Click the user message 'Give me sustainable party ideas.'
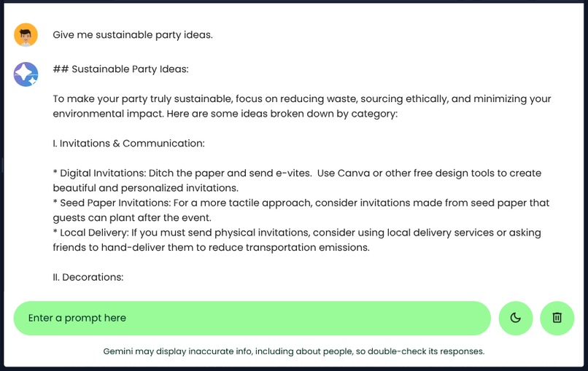 (133, 35)
